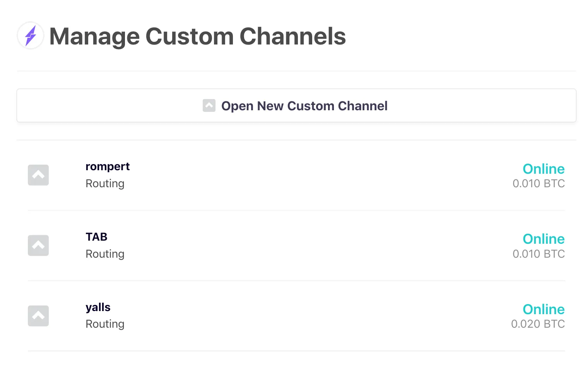Click the TAB channel's 0.010 BTC amount
Viewport: 588px width, 366px height.
538,254
